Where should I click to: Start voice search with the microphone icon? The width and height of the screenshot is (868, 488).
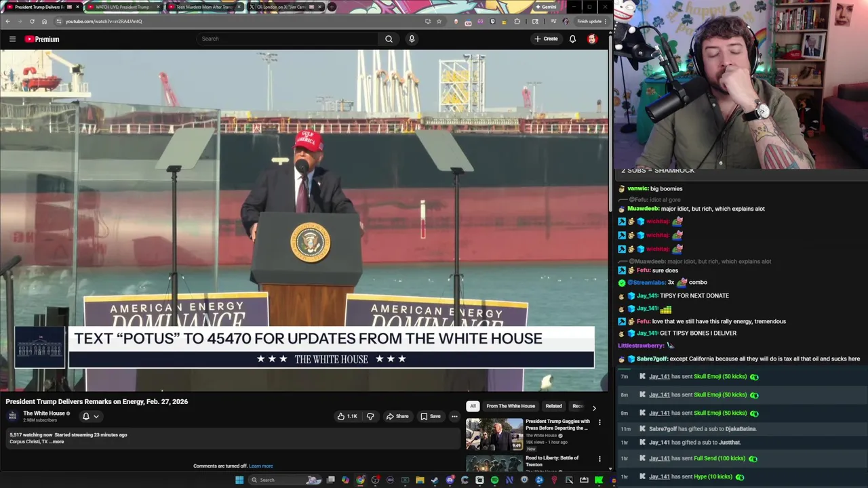click(412, 39)
